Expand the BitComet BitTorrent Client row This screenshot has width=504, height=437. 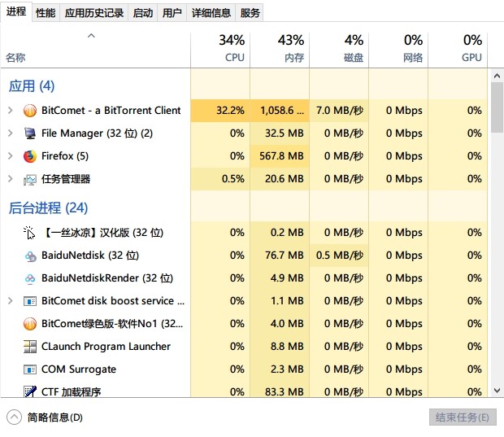[x=11, y=111]
